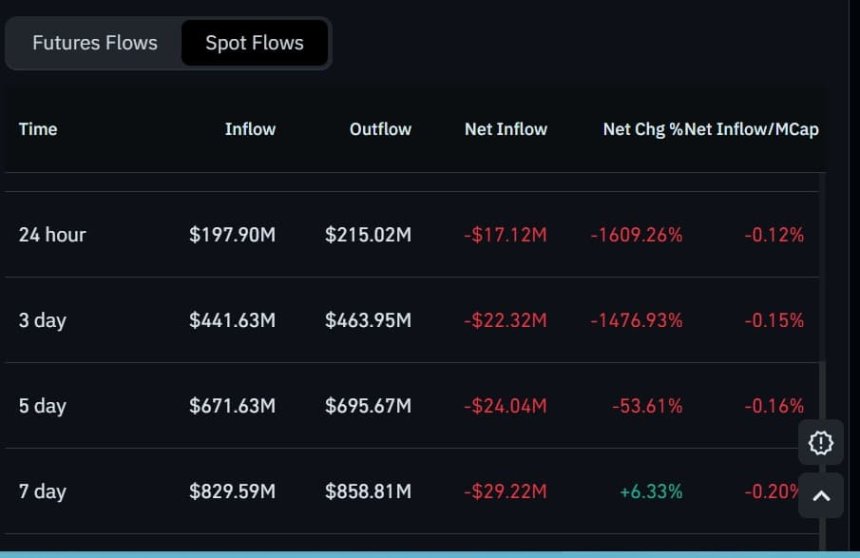Click the Net Inflow/MCap column header
Image resolution: width=860 pixels, height=558 pixels.
[751, 129]
